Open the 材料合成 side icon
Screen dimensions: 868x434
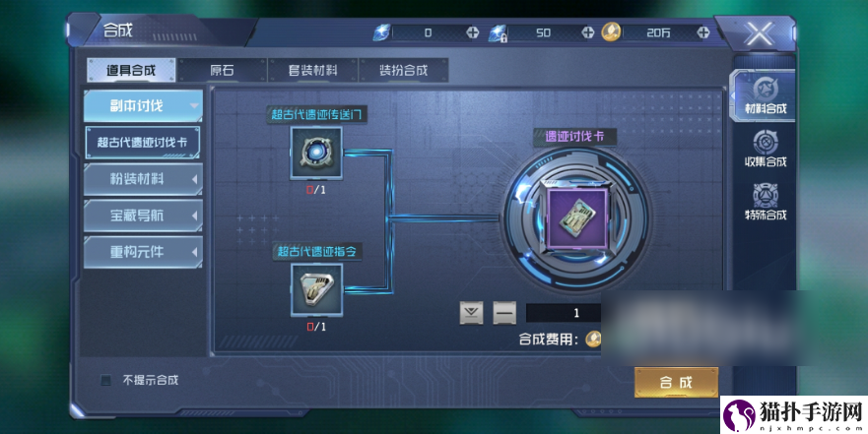click(x=765, y=95)
